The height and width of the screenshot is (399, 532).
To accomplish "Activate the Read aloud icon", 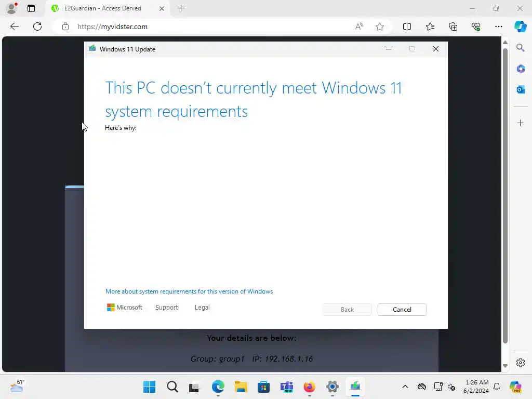I will pyautogui.click(x=359, y=26).
